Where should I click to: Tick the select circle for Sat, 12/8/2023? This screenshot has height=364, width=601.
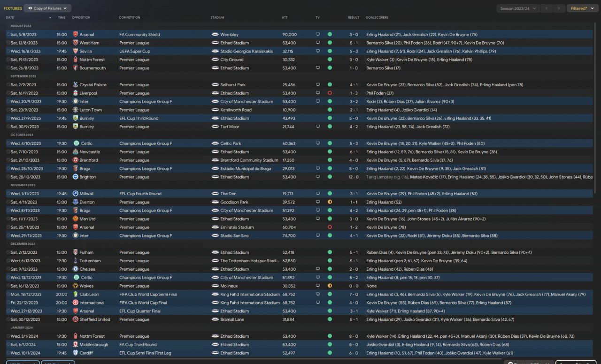tap(8, 43)
